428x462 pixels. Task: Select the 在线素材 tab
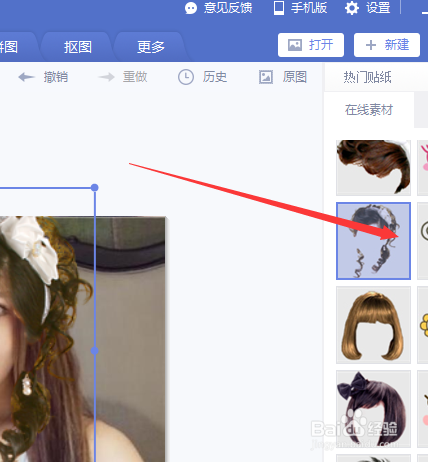(369, 110)
